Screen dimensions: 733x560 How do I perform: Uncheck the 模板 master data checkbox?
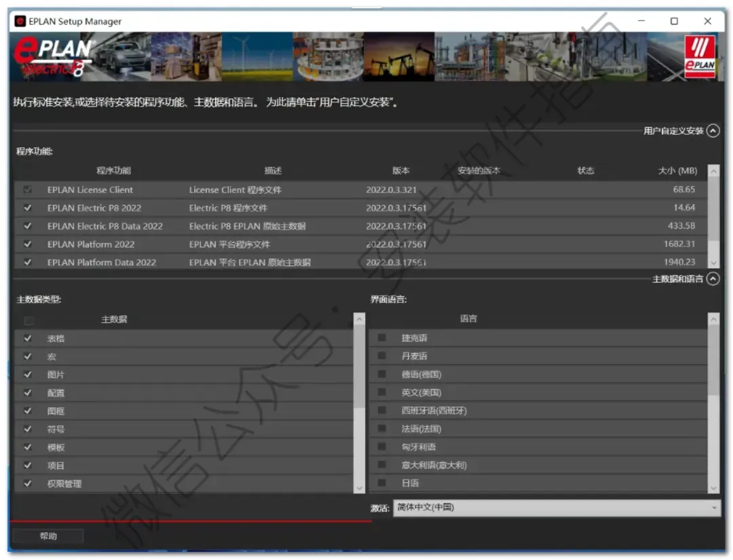click(28, 447)
